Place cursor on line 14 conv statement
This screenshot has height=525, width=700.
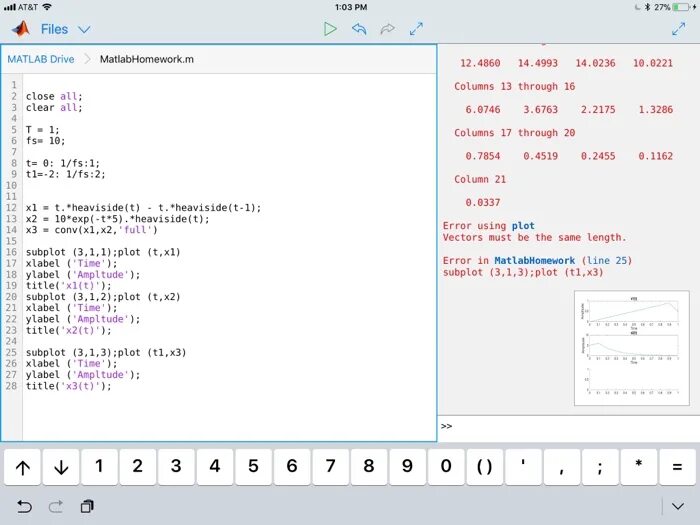(x=92, y=230)
